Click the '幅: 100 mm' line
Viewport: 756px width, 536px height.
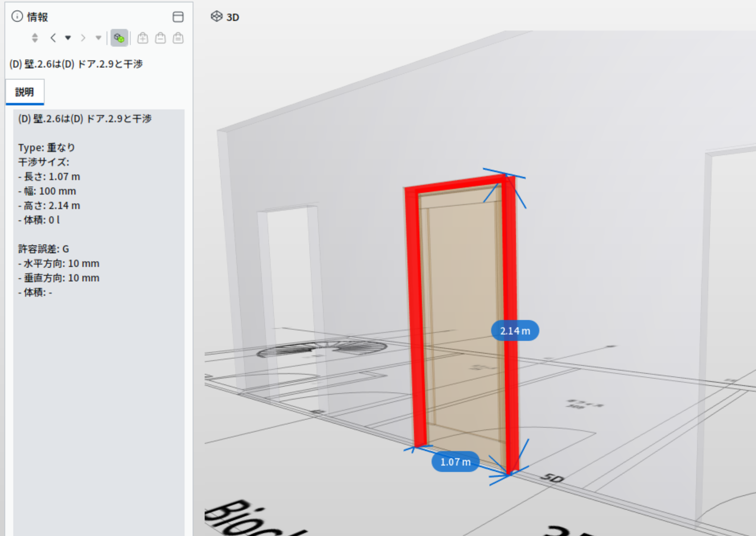[47, 191]
